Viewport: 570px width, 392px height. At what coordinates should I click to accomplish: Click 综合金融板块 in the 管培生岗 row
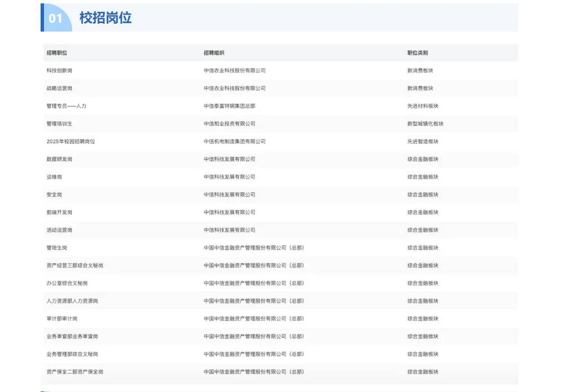point(423,248)
